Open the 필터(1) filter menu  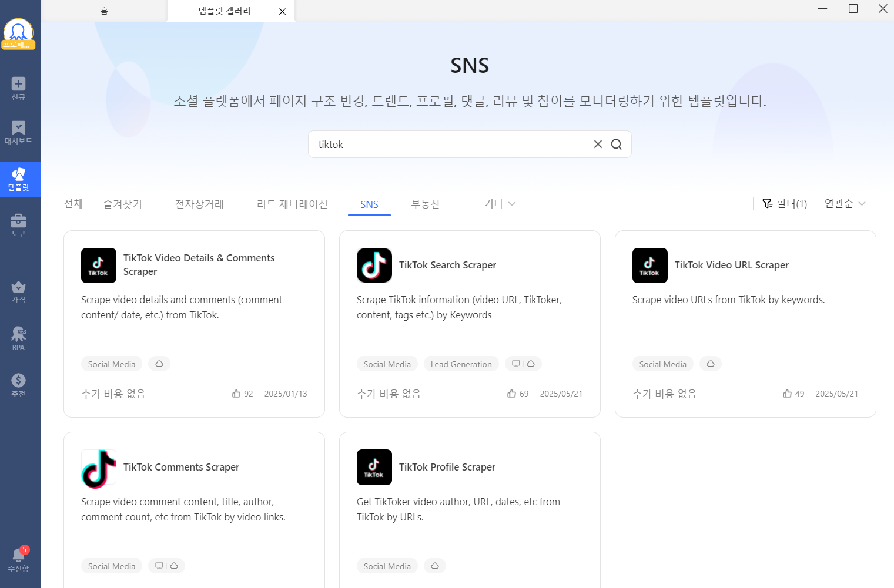point(785,204)
